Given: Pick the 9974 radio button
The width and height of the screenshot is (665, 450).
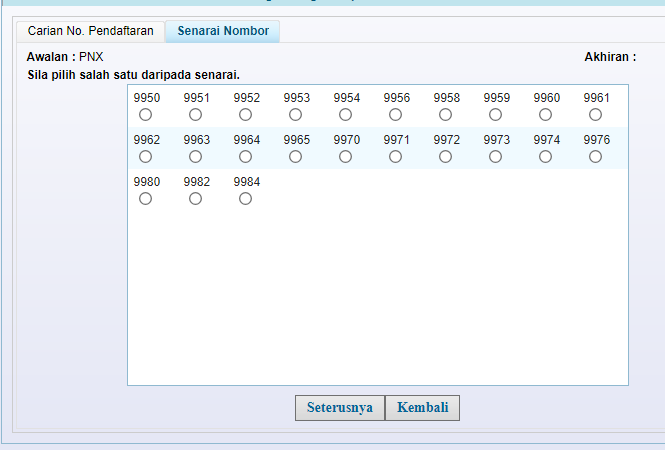Looking at the screenshot, I should (x=546, y=157).
